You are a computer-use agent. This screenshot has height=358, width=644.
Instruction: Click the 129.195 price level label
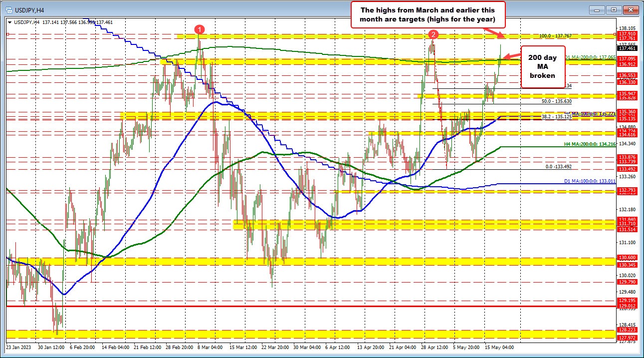tap(626, 300)
